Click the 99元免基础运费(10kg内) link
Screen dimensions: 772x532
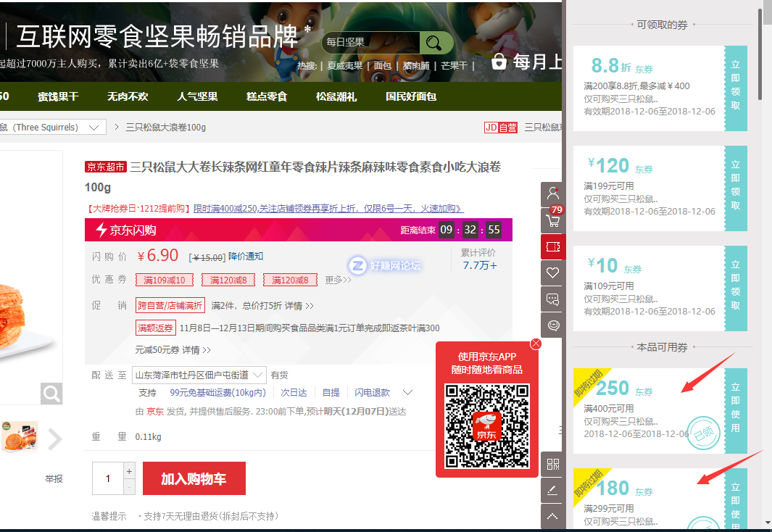coord(217,393)
